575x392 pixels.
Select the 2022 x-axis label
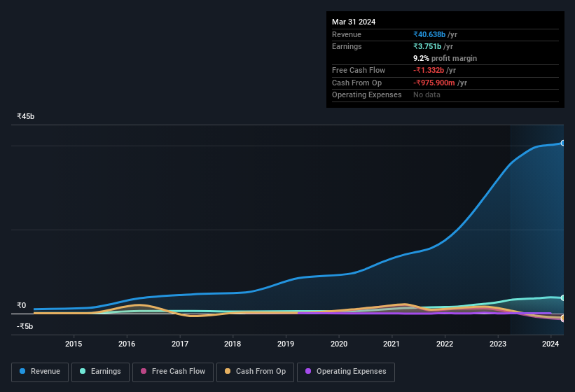(x=445, y=344)
